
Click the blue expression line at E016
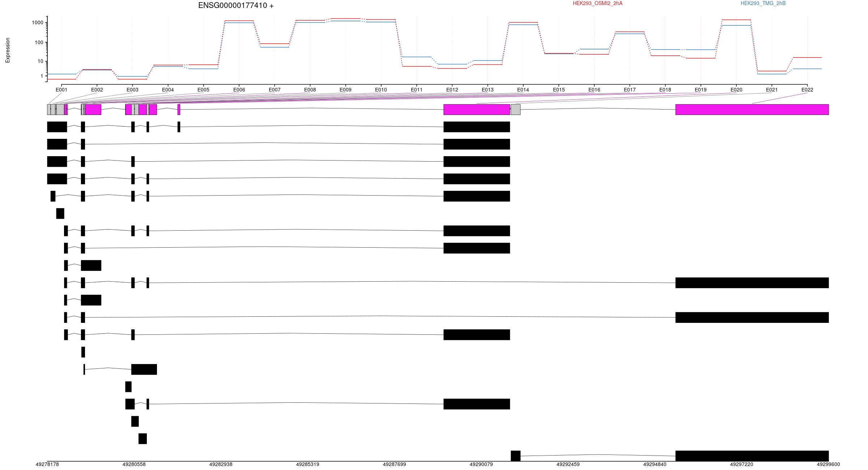[594, 49]
